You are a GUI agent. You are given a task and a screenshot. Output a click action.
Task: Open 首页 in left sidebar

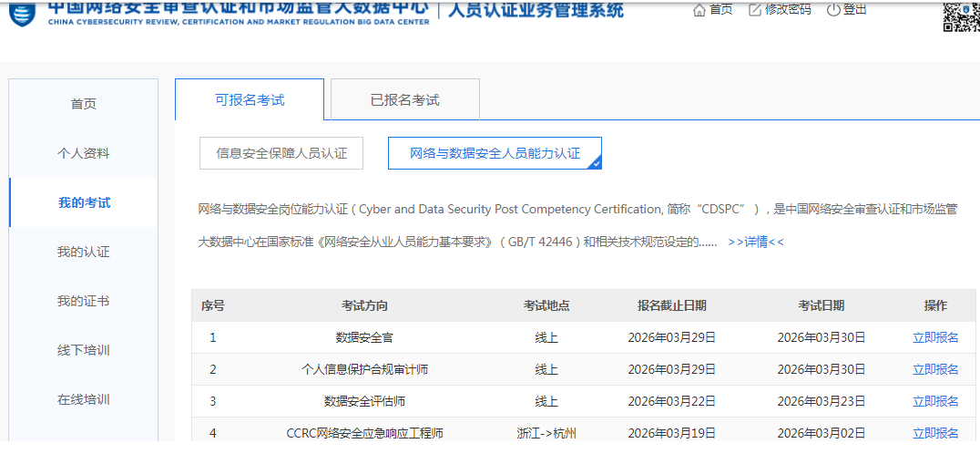click(x=83, y=104)
